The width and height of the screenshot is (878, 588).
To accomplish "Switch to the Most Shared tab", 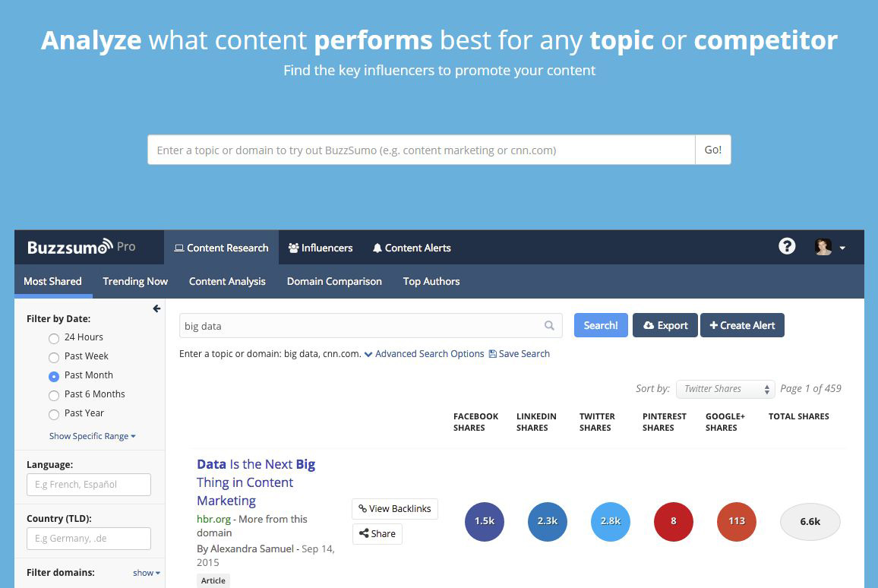I will click(52, 281).
